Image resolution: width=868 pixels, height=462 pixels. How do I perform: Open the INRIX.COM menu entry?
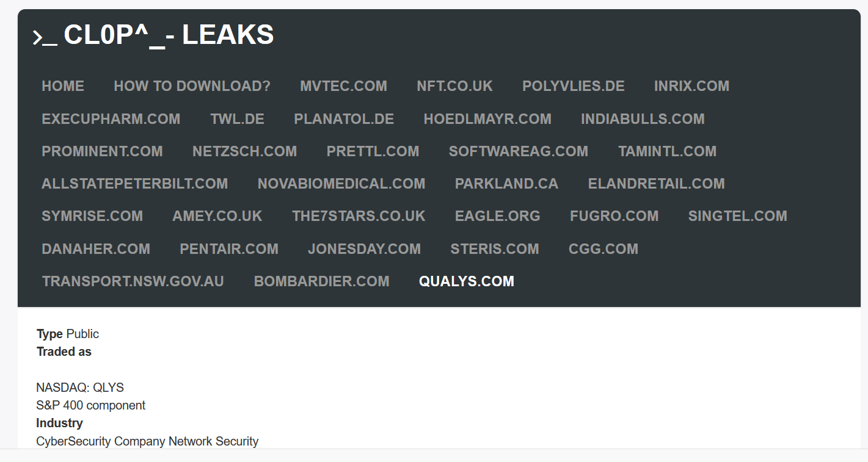click(691, 86)
